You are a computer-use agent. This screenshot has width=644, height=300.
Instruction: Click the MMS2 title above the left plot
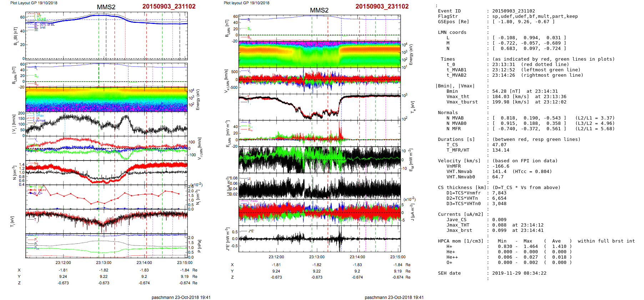[x=106, y=7]
